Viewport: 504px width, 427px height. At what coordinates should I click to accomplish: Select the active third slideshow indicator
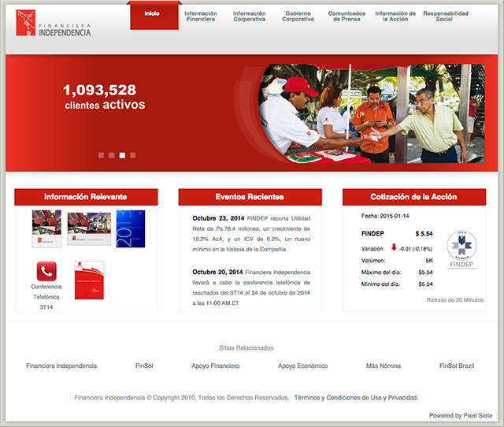(x=122, y=155)
